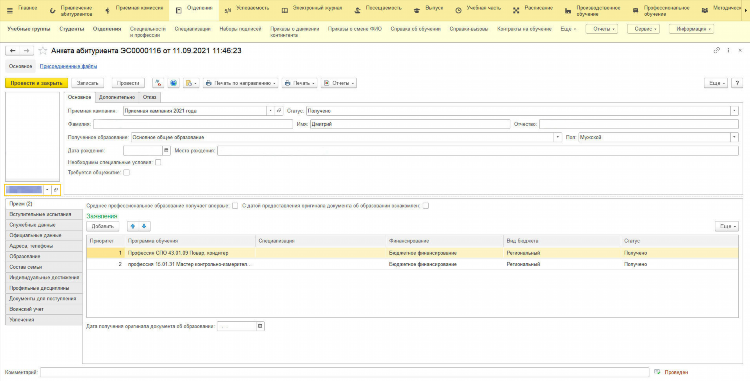Open the Воинский учет side tab
This screenshot has width=750, height=381.
point(44,309)
